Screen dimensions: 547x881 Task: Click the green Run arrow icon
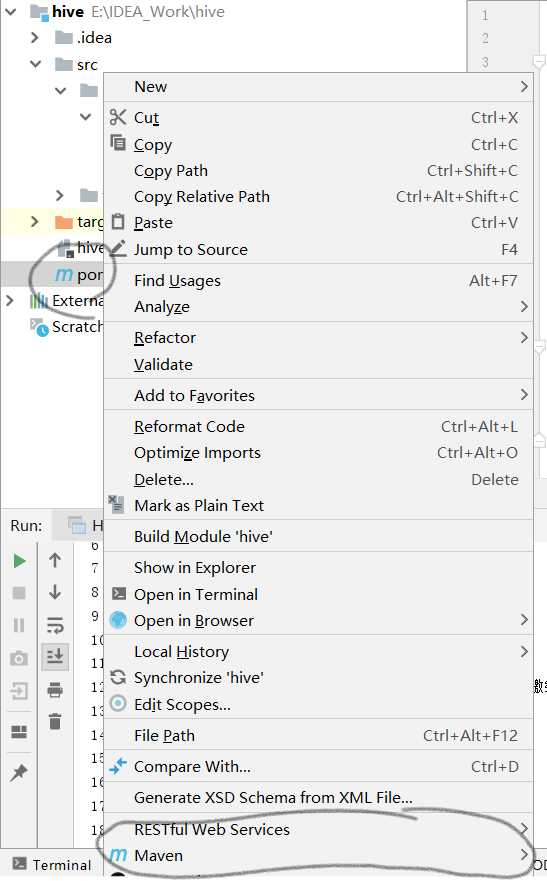coord(19,561)
